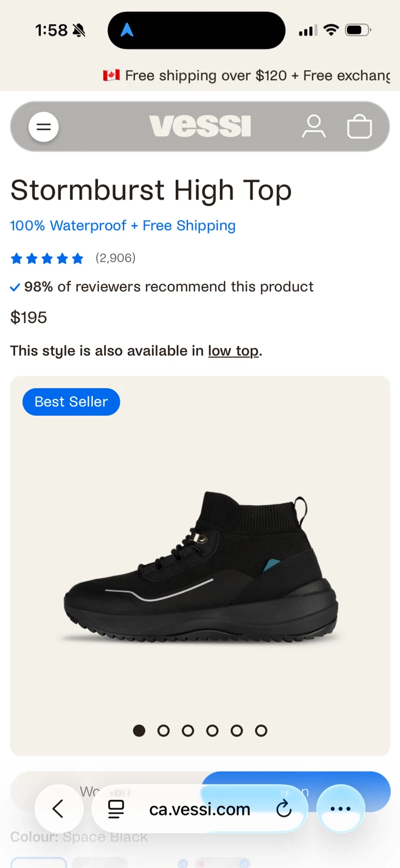Tap 100% Waterproof + Free Shipping link
The height and width of the screenshot is (868, 400).
pyautogui.click(x=123, y=225)
